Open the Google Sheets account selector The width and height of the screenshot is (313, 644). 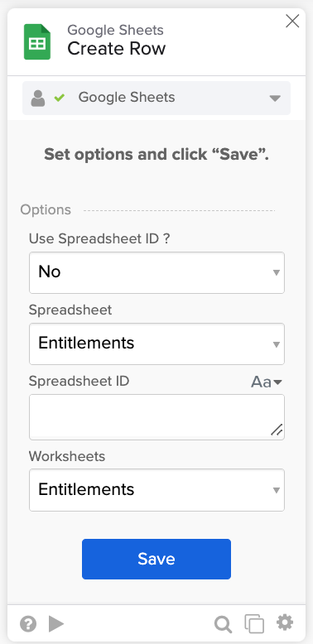click(156, 98)
